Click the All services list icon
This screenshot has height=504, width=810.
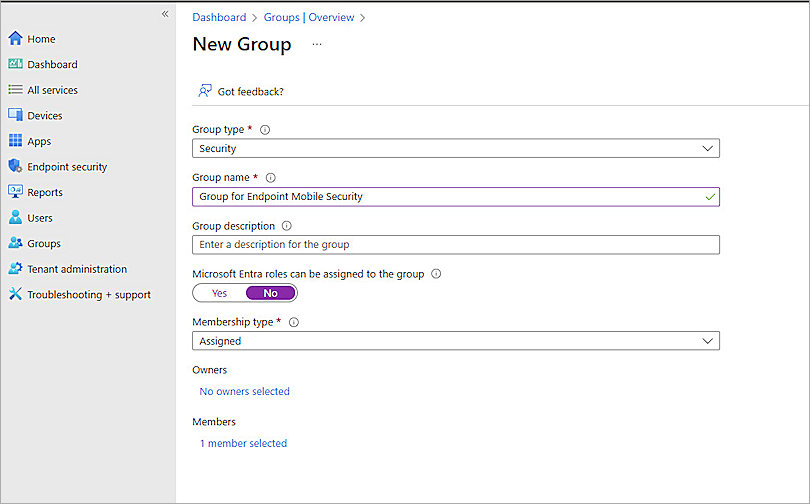(15, 89)
